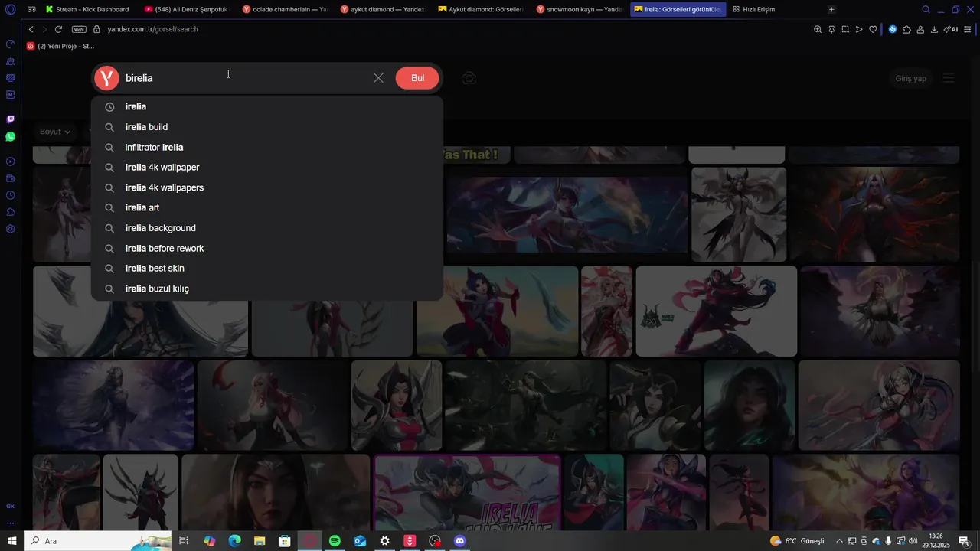This screenshot has width=980, height=551.
Task: Open a new tab with plus button
Action: coord(831,9)
